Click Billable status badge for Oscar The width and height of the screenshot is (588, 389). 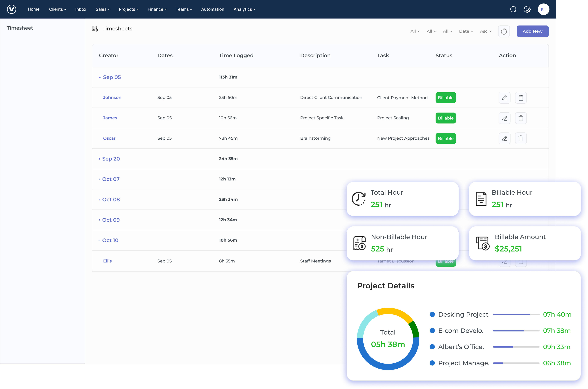point(446,138)
